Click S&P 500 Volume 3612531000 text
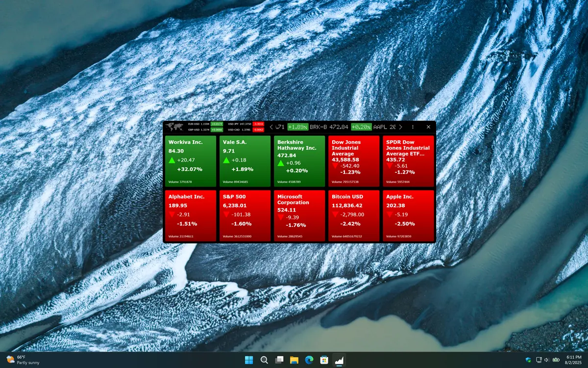588x368 pixels. tap(237, 237)
